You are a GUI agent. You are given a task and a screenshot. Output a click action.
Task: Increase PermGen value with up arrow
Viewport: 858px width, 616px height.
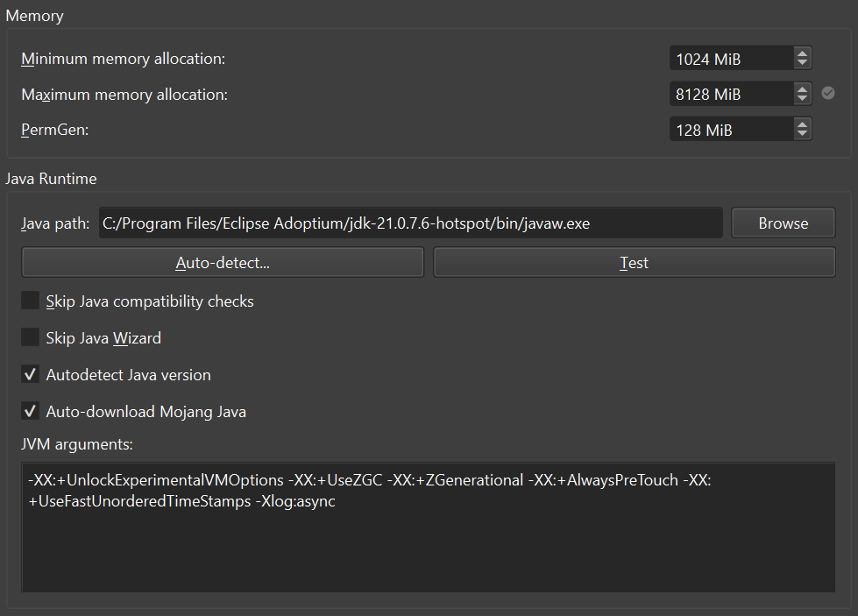802,124
